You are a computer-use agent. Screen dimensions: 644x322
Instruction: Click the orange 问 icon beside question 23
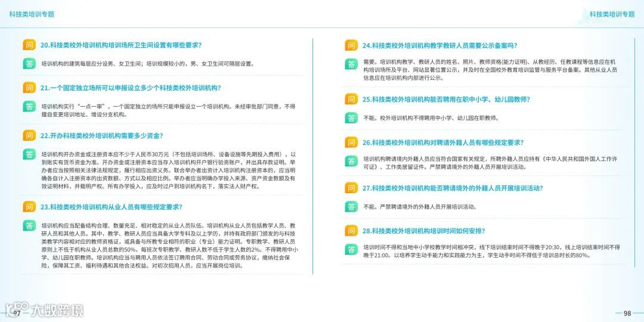tap(29, 207)
